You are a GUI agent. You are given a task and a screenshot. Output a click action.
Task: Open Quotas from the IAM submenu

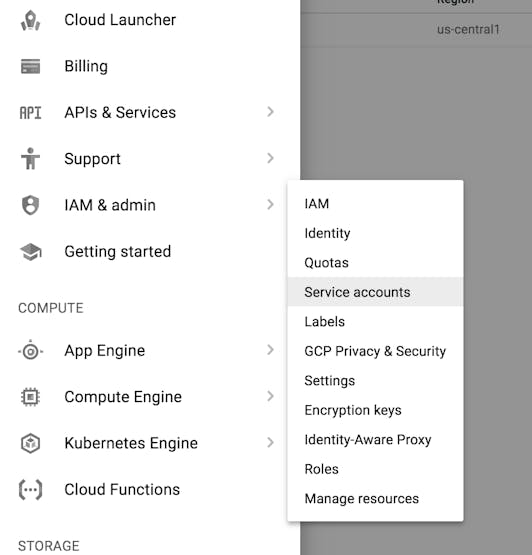click(x=375, y=263)
